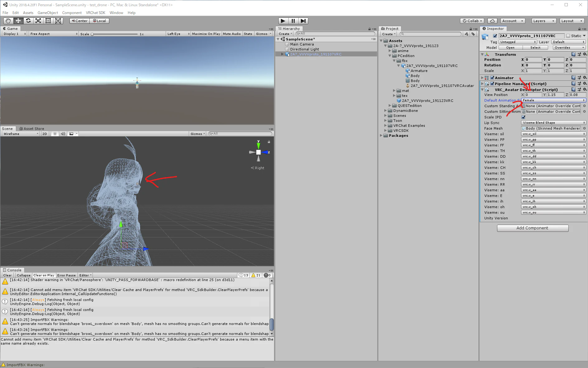Open Animator component preset icon
The height and width of the screenshot is (368, 588).
click(x=579, y=78)
